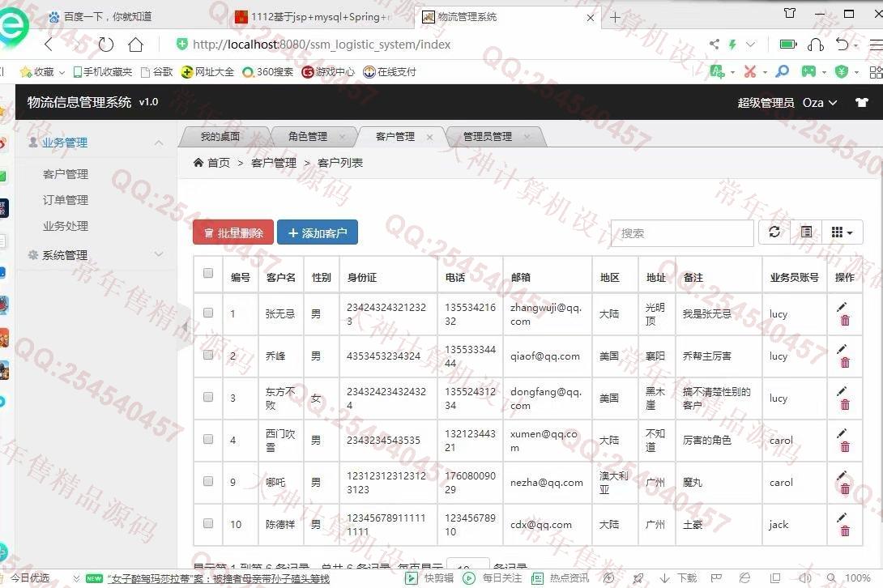Viewport: 883px width, 588px height.
Task: Open 业务处理 in sidebar
Action: click(66, 226)
